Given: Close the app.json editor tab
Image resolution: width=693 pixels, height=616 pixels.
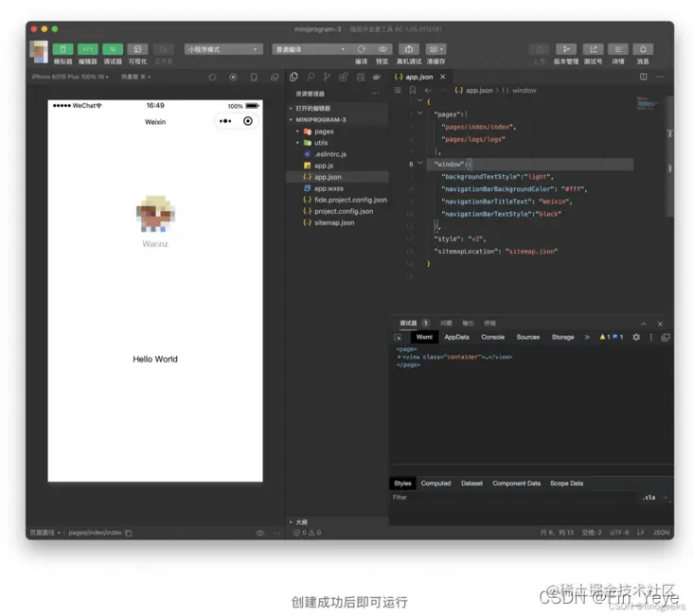Looking at the screenshot, I should (x=442, y=77).
